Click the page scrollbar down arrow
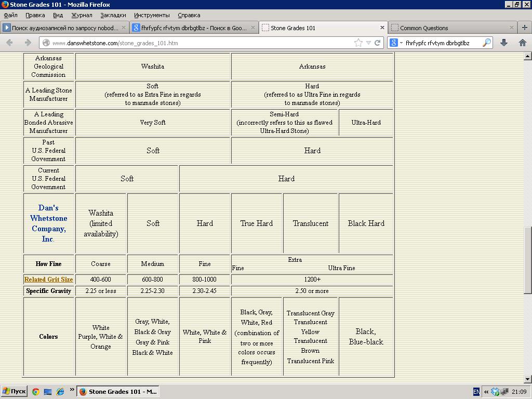Image resolution: width=532 pixels, height=399 pixels. pos(528,379)
